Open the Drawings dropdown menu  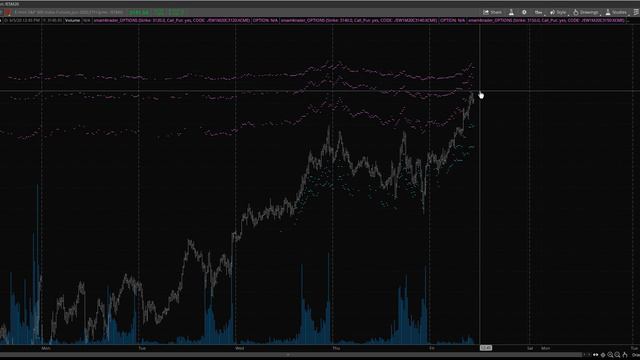(x=586, y=12)
